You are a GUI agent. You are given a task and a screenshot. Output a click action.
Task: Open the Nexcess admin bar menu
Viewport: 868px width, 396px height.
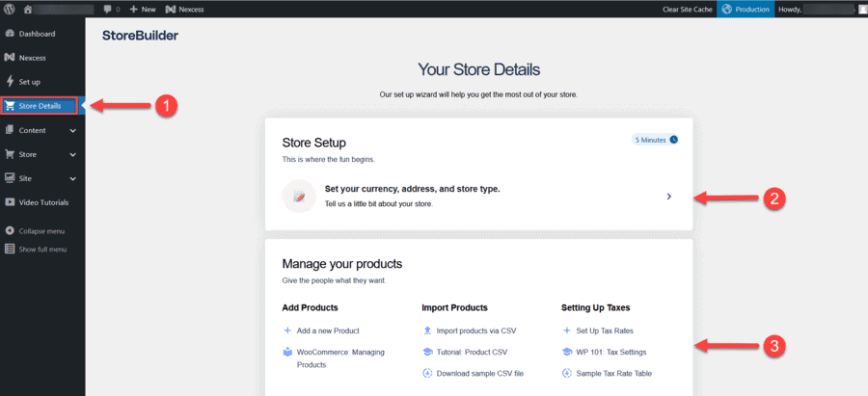coord(184,10)
